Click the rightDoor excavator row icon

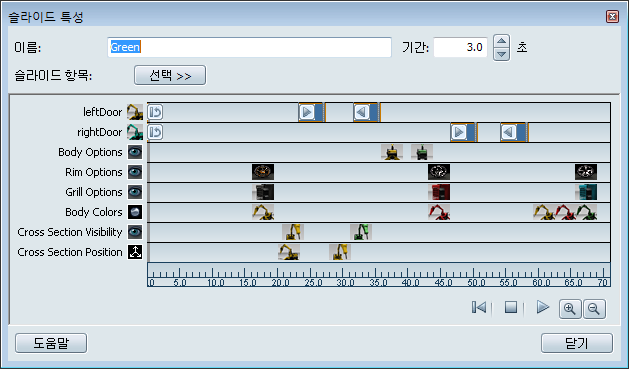135,132
